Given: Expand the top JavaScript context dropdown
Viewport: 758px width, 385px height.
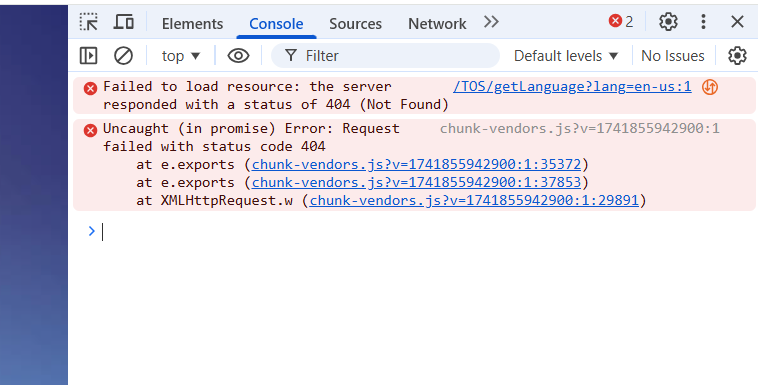Looking at the screenshot, I should tap(181, 56).
